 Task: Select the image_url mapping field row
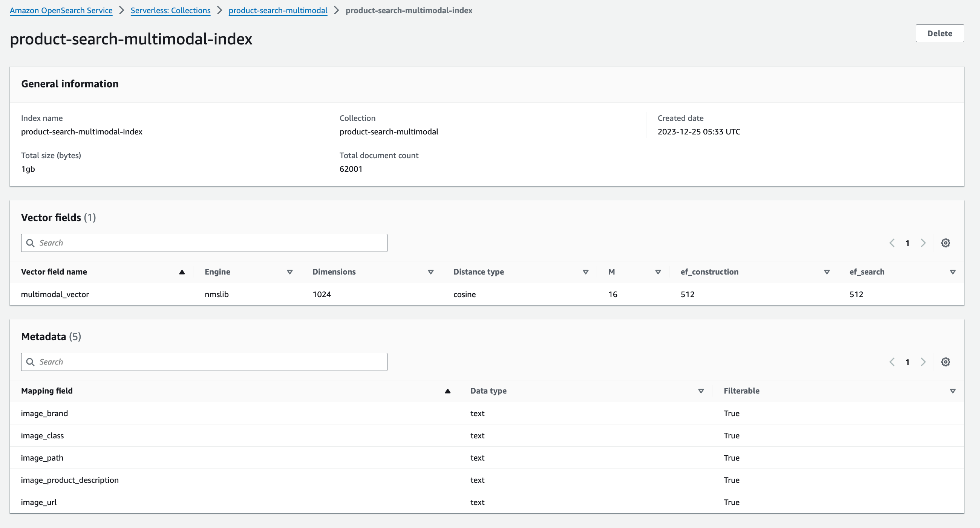point(487,502)
